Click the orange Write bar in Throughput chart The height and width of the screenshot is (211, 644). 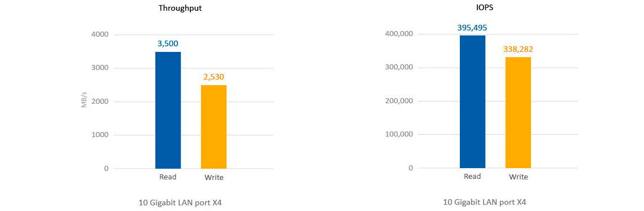coord(214,127)
